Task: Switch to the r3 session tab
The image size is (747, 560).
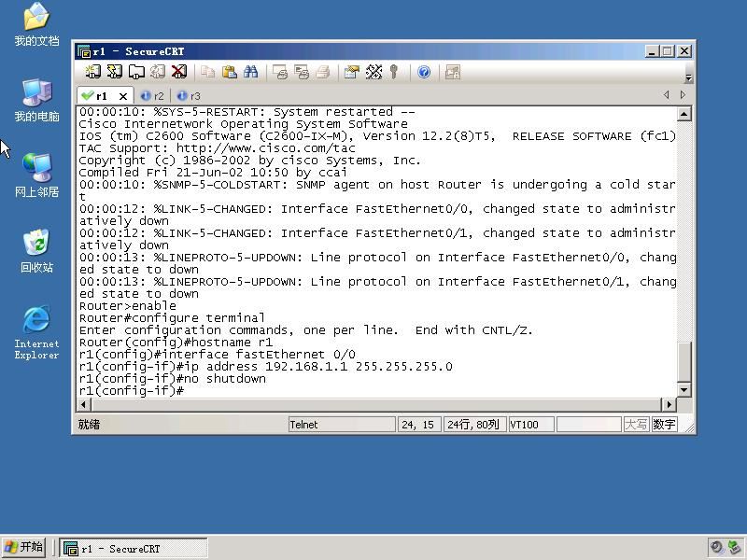Action: 189,96
